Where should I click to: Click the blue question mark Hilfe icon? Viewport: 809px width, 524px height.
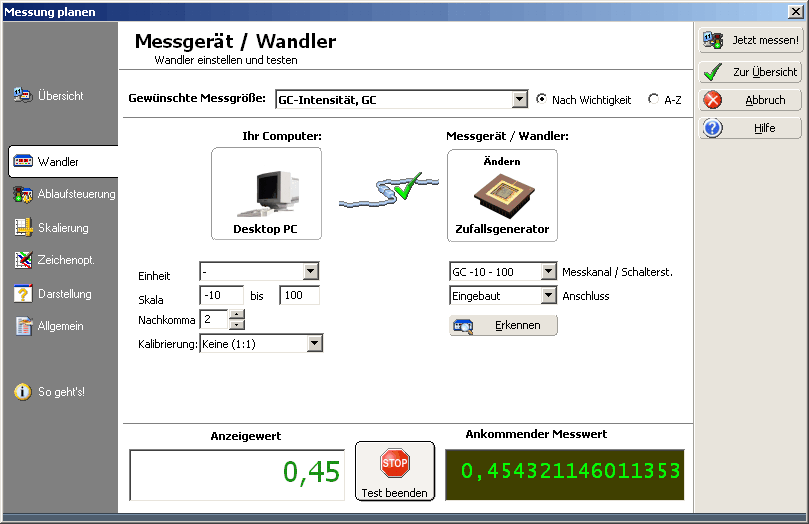pyautogui.click(x=713, y=128)
